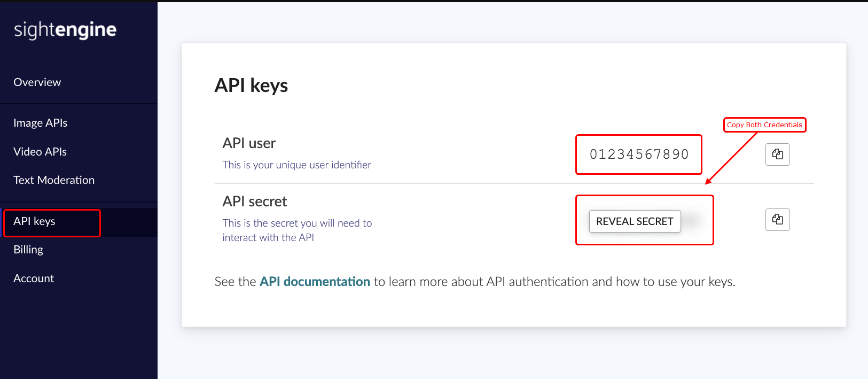Screen dimensions: 868x379
Task: Go to Account settings
Action: (x=34, y=279)
